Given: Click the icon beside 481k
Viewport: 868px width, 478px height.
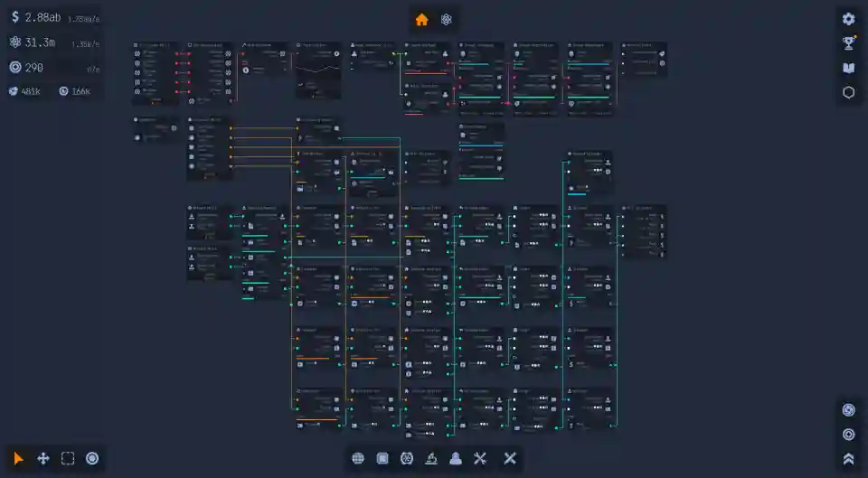Looking at the screenshot, I should point(14,91).
